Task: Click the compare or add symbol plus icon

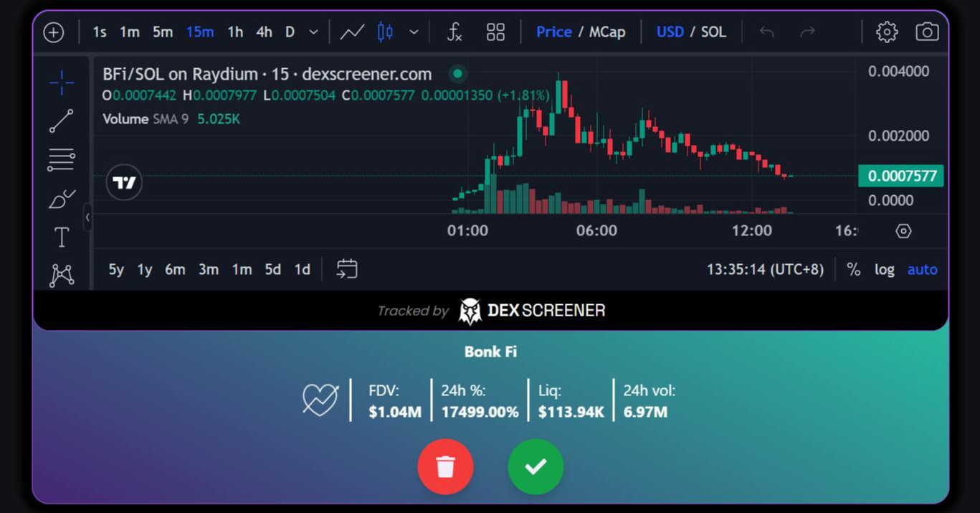Action: (54, 32)
